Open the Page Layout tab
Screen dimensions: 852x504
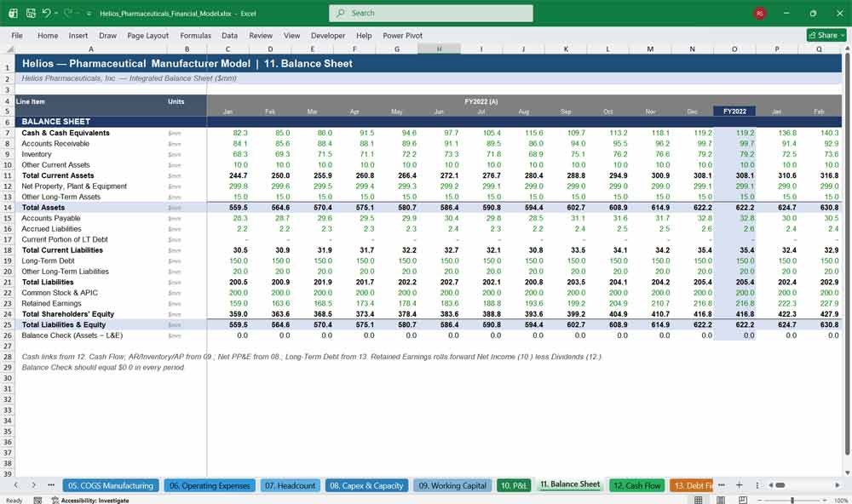coord(147,35)
